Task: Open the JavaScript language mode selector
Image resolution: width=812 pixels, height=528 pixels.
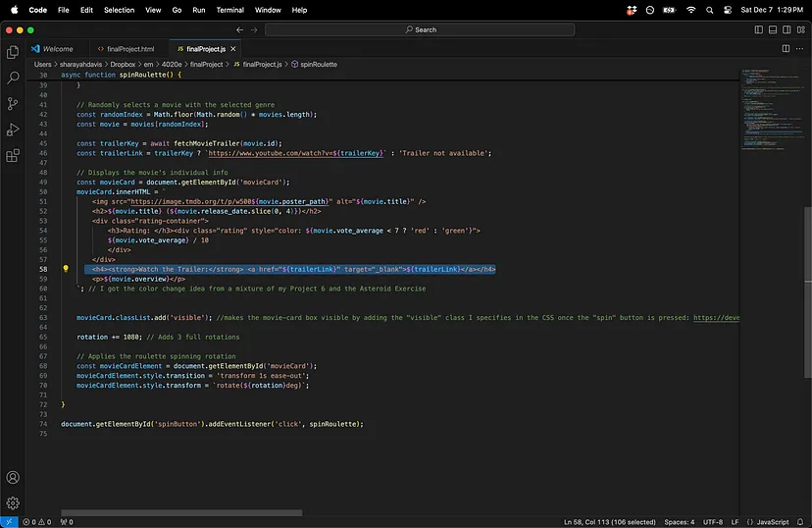Action: point(772,522)
